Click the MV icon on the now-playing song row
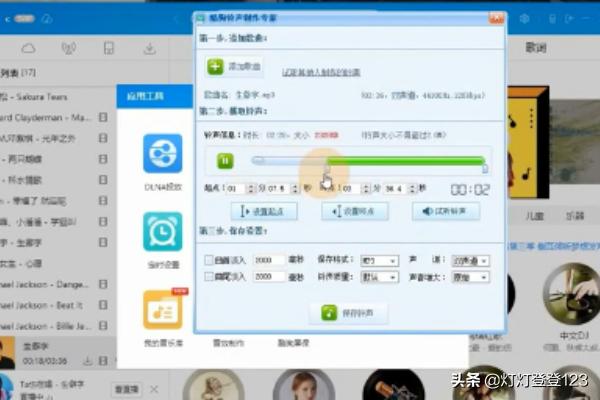This screenshot has height=400, width=600. pos(103,361)
